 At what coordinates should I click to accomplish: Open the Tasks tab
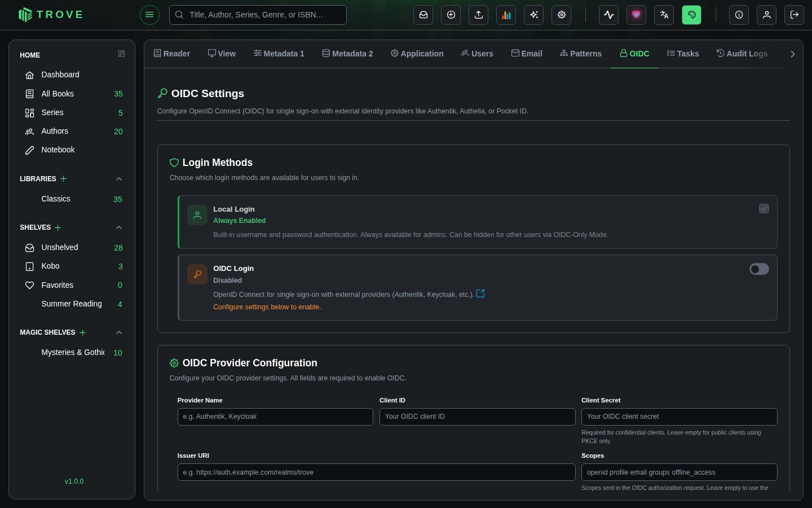pyautogui.click(x=683, y=54)
